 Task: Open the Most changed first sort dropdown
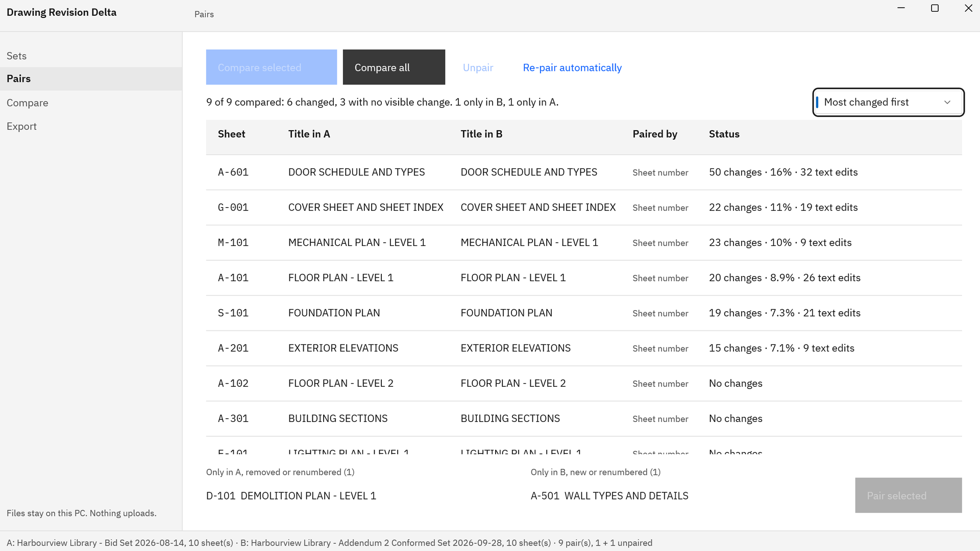[x=888, y=102]
